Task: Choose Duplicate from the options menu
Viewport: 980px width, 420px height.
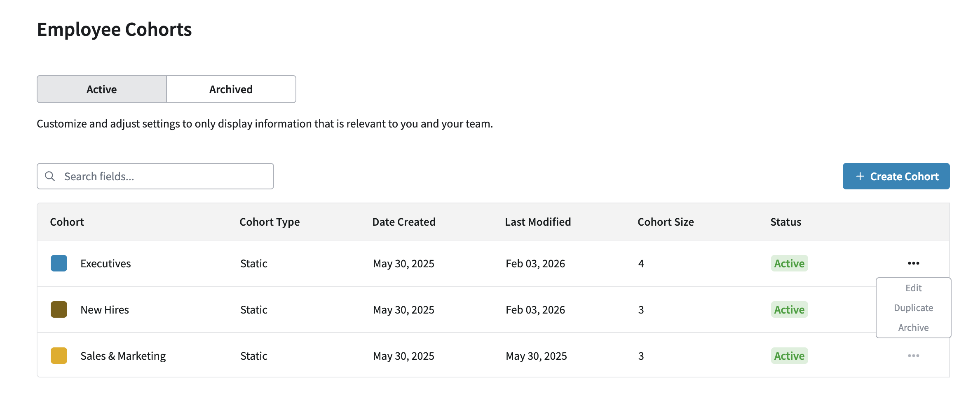Action: point(913,308)
